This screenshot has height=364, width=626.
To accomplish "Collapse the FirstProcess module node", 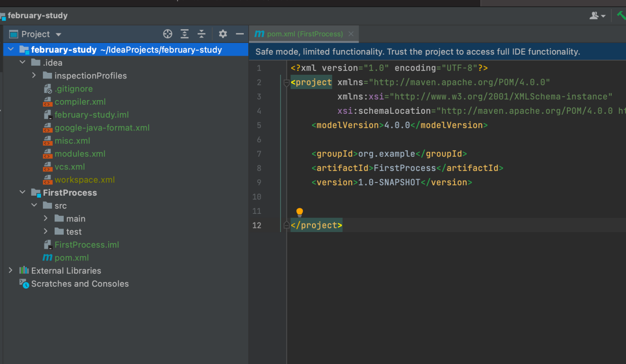I will pyautogui.click(x=22, y=193).
